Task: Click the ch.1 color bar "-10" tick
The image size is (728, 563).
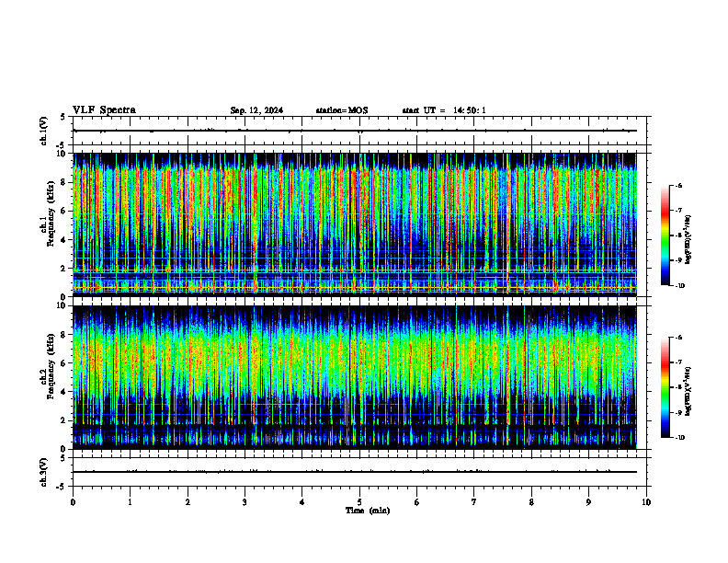Action: (x=679, y=286)
